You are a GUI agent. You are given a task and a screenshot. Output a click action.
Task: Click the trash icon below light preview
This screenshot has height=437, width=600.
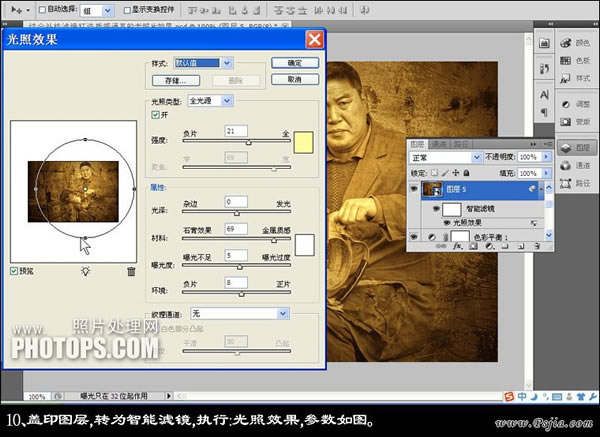pyautogui.click(x=131, y=271)
